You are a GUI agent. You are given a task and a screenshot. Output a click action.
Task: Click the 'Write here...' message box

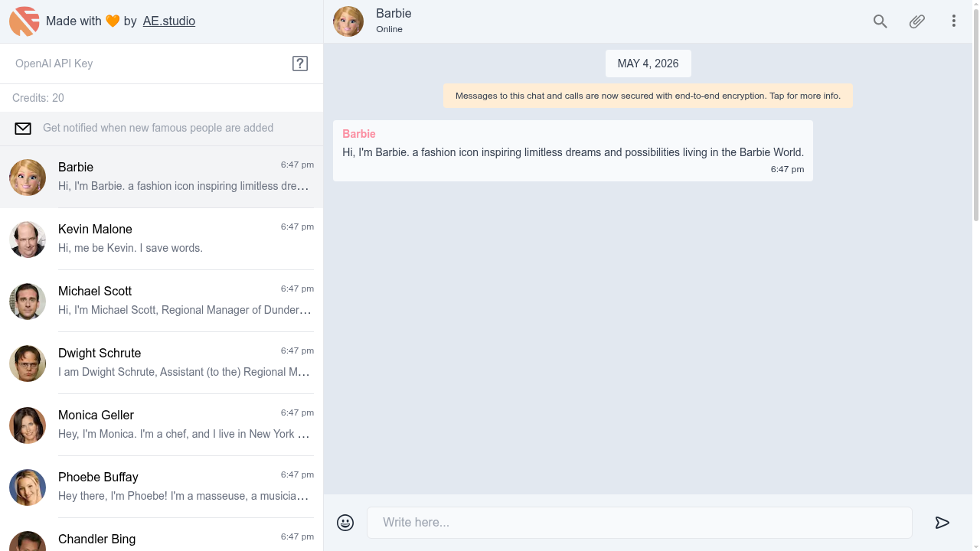639,523
